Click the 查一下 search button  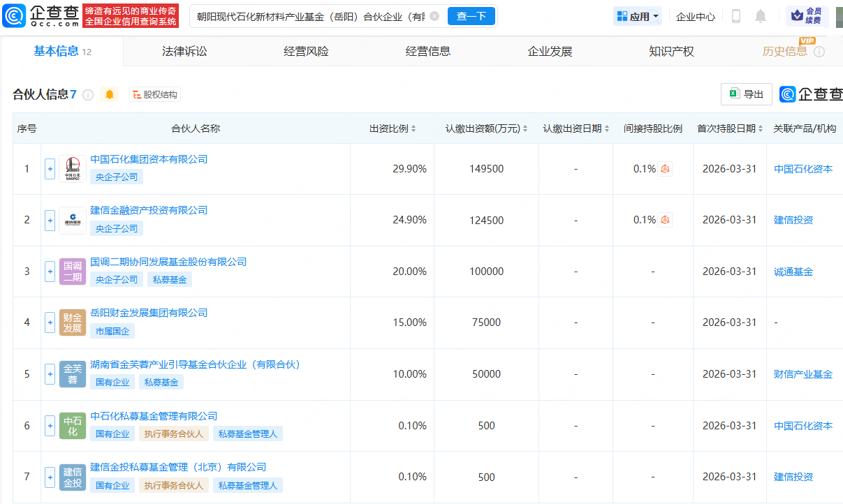(471, 16)
